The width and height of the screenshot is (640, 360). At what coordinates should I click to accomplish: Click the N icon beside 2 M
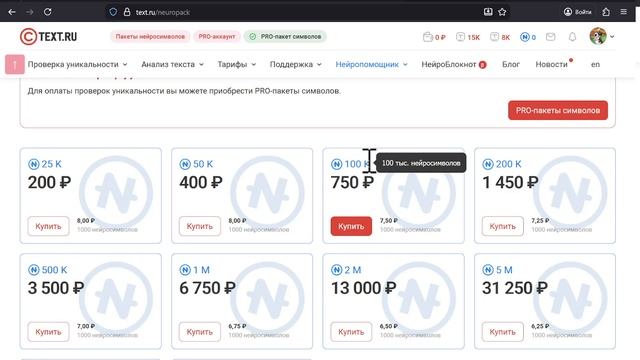point(336,270)
